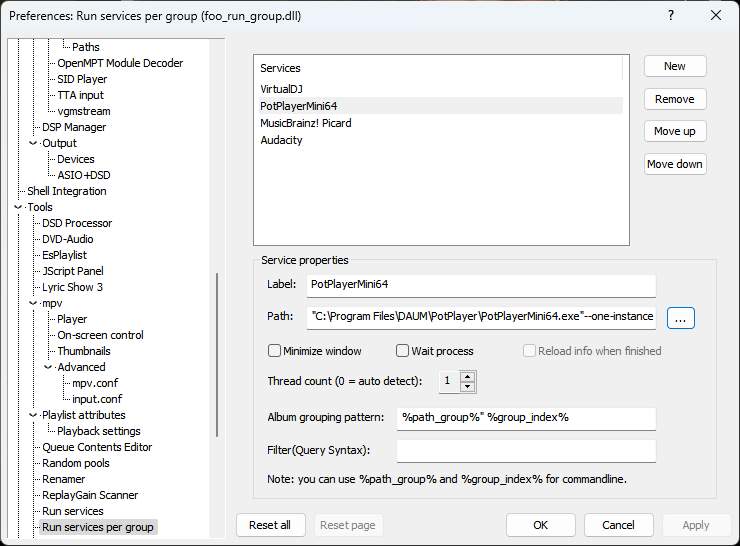The height and width of the screenshot is (546, 740).
Task: Open Run services page
Action: coord(73,512)
